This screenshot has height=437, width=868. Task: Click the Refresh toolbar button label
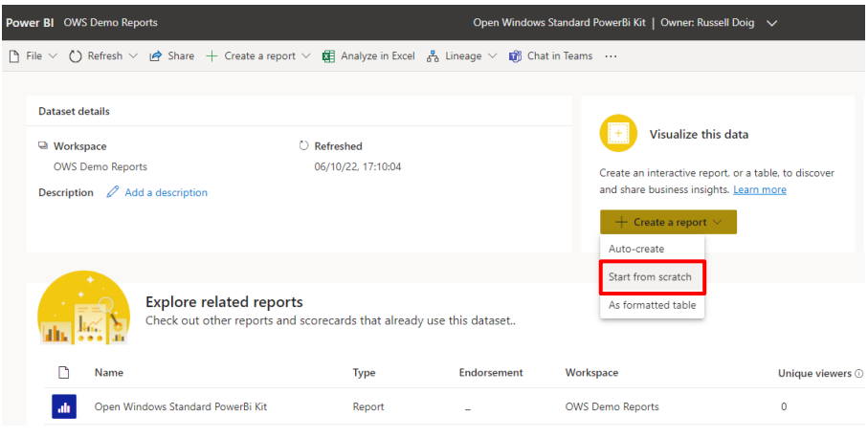104,55
